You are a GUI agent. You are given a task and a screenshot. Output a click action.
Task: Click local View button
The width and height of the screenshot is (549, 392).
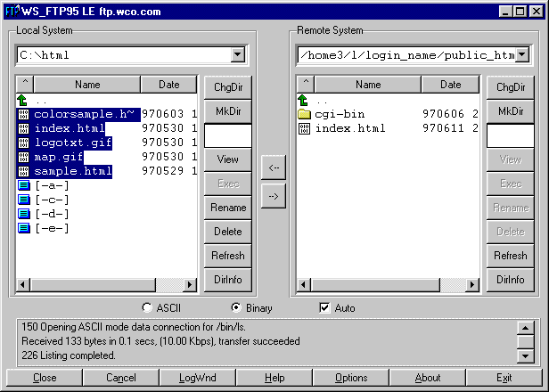coord(228,159)
